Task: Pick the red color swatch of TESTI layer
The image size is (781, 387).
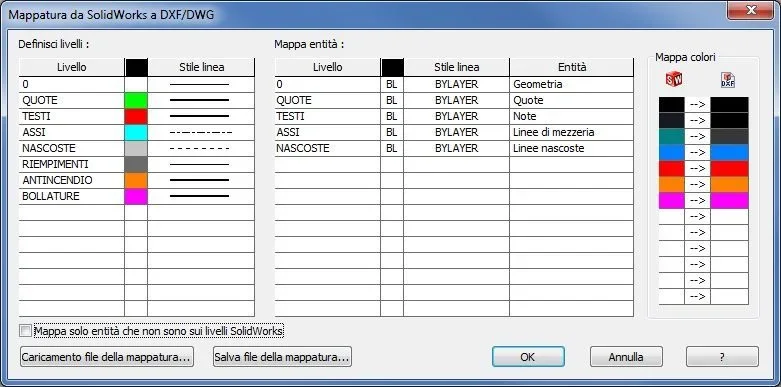Action: tap(136, 116)
